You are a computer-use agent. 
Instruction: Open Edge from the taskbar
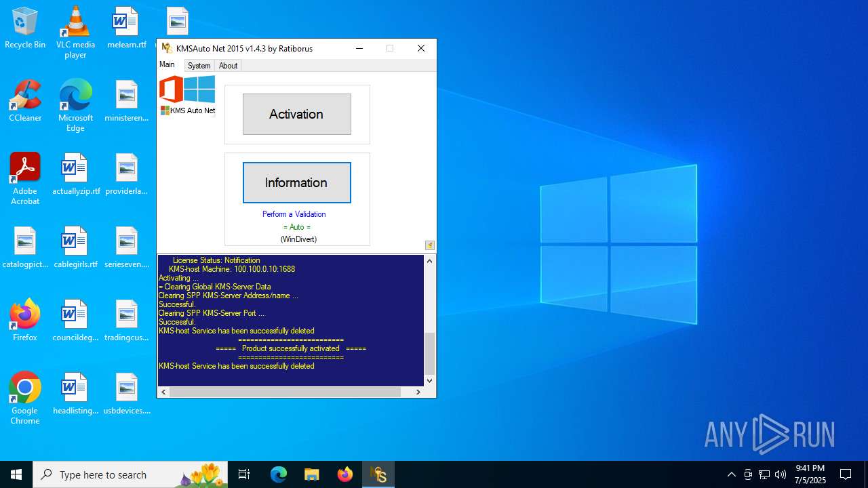pos(279,474)
